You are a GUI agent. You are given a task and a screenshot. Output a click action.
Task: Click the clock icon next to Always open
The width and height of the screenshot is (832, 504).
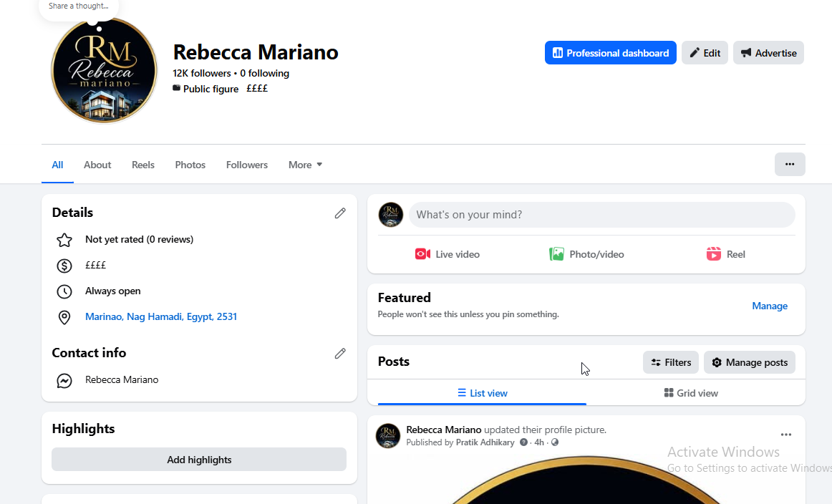point(64,291)
